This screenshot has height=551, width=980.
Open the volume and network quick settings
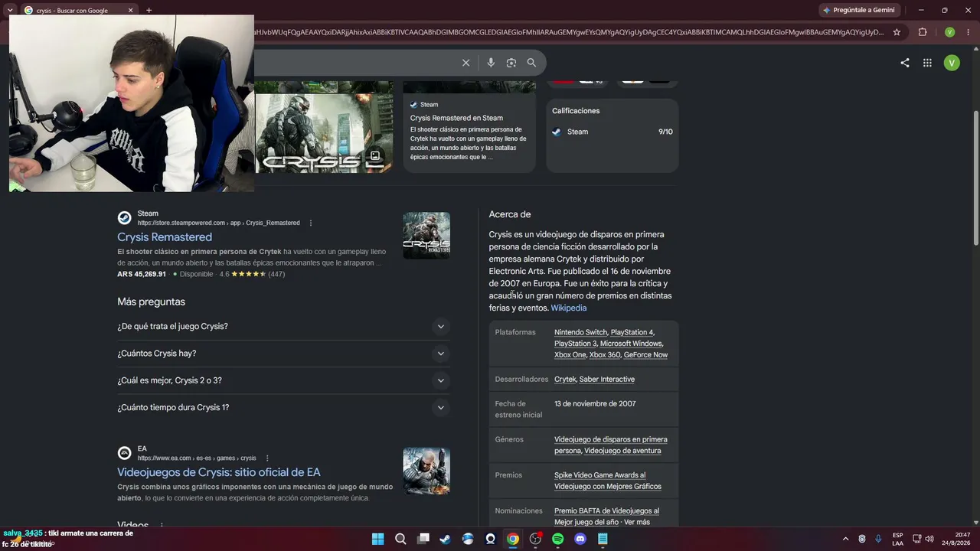click(923, 539)
